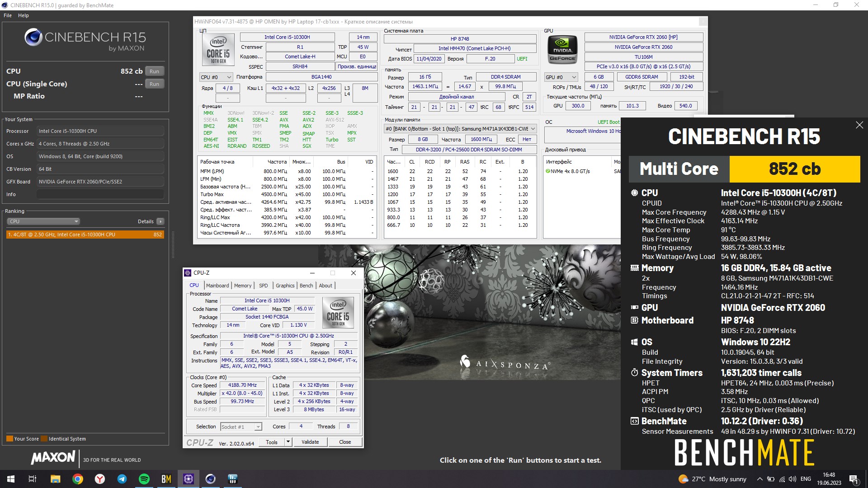Click the OS Windows icon in BenchMate panel
The width and height of the screenshot is (868, 488).
pyautogui.click(x=634, y=342)
